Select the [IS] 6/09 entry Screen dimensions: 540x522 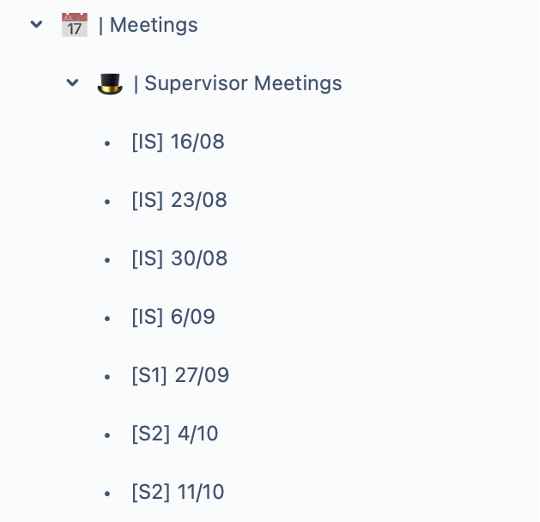tap(174, 316)
